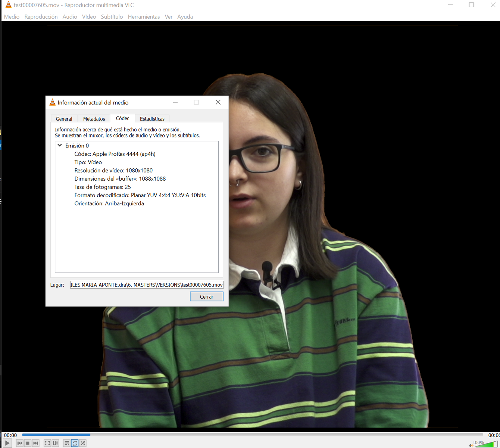The image size is (500, 448).
Task: Show the playlist using playlist icon
Action: 66,443
